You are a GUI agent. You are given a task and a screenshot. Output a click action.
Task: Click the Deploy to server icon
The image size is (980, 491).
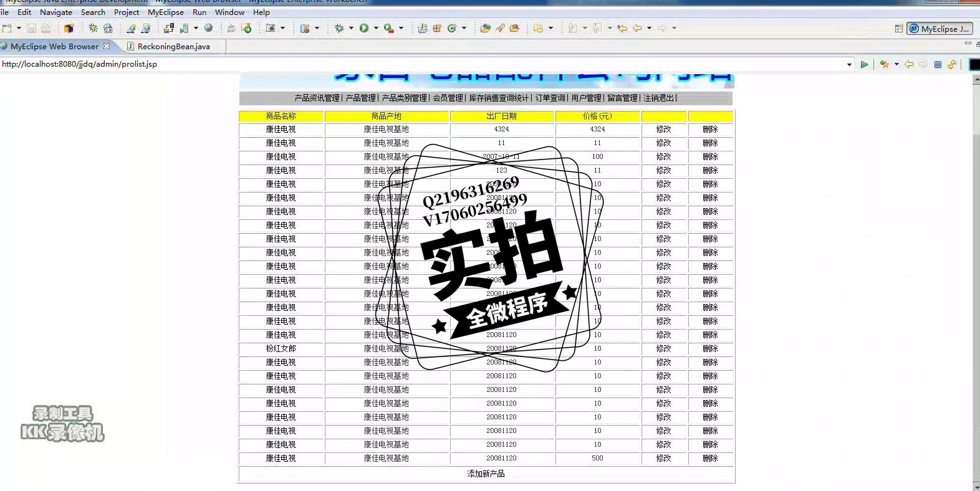coord(169,28)
